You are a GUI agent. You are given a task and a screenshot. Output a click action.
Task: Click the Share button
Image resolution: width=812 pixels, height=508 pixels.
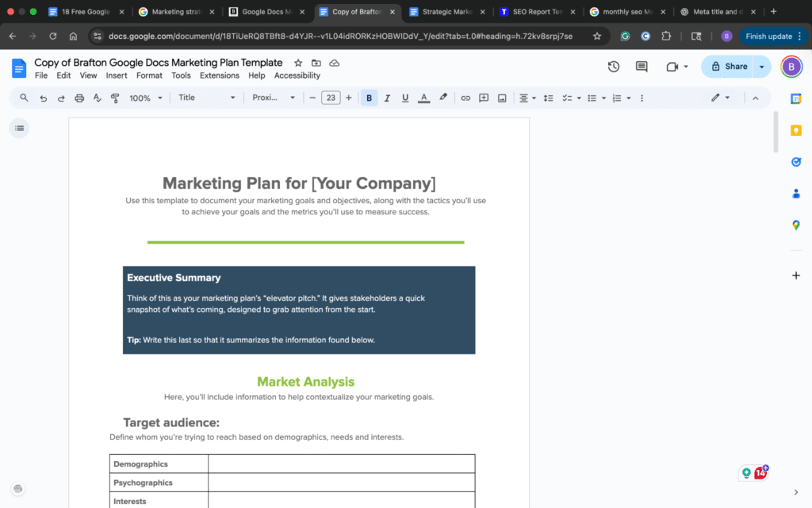click(730, 67)
